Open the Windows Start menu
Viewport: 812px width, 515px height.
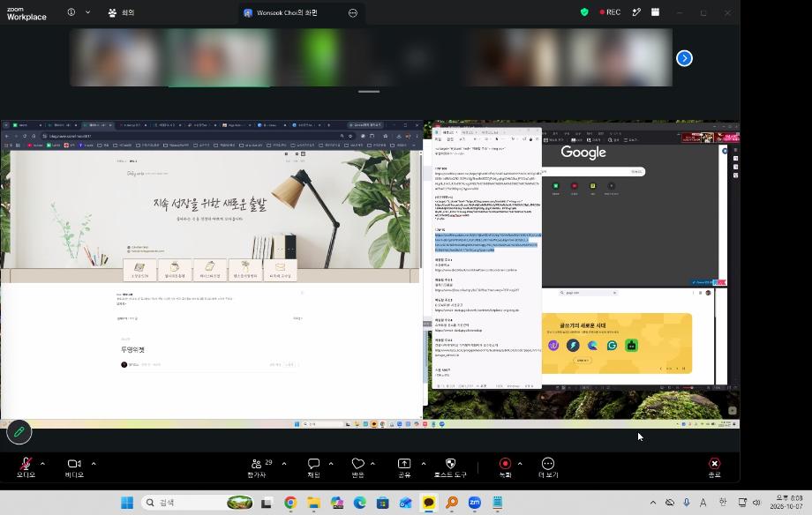(127, 502)
